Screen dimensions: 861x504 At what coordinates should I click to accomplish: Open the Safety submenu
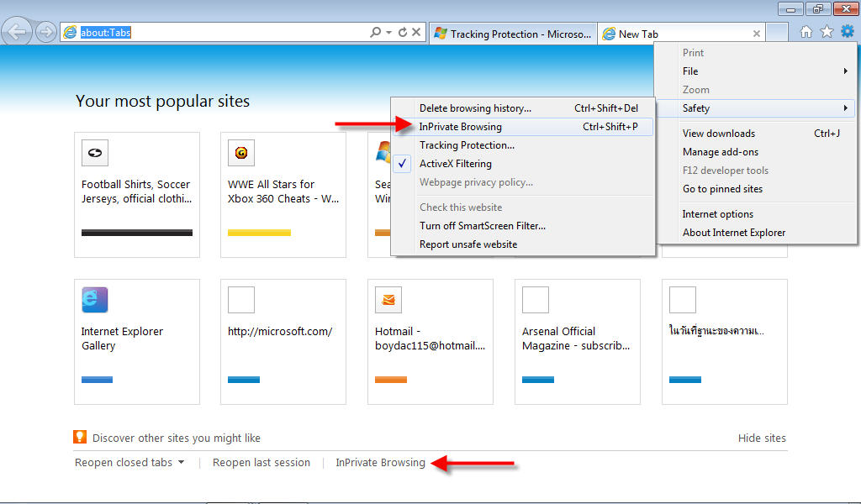click(x=756, y=108)
